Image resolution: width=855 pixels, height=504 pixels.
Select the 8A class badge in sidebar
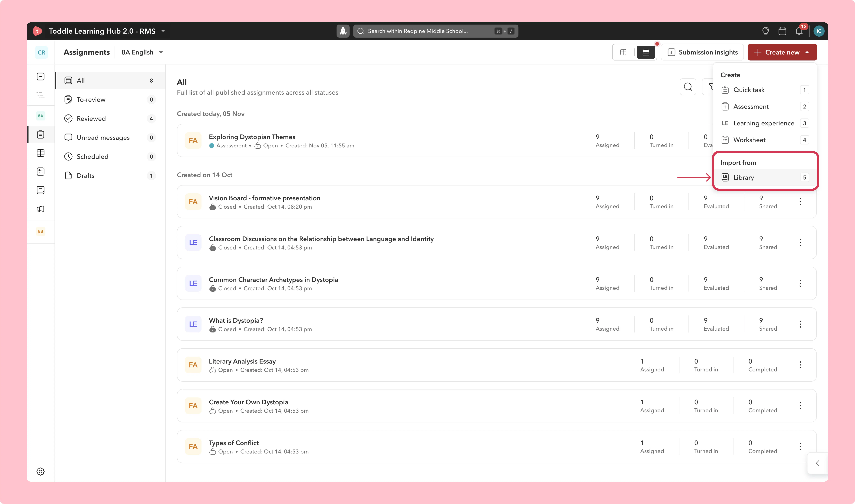point(40,116)
